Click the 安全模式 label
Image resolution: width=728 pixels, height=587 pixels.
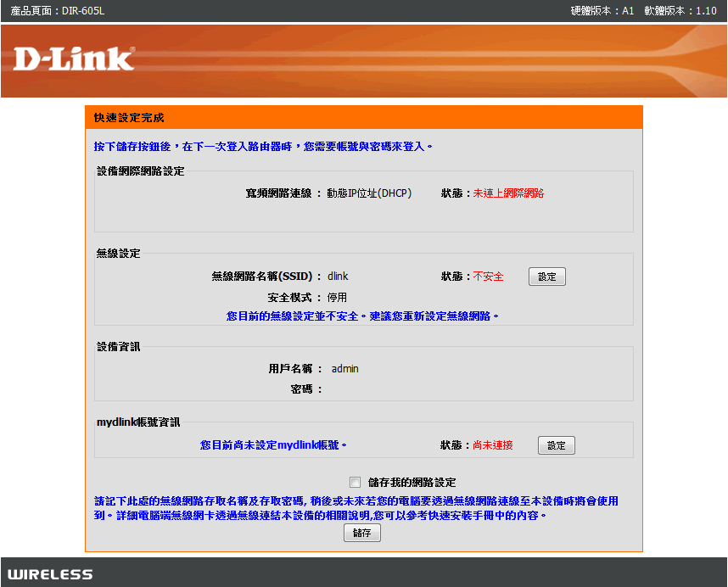[x=294, y=298]
